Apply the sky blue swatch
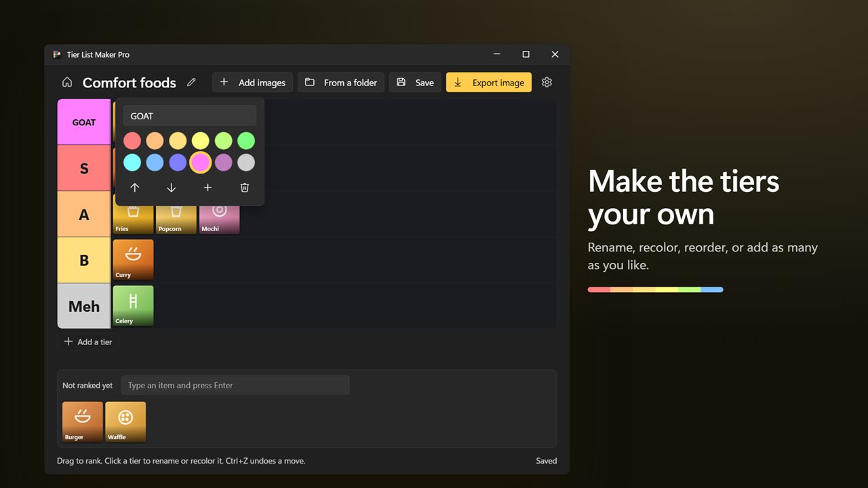This screenshot has height=488, width=868. click(x=155, y=163)
